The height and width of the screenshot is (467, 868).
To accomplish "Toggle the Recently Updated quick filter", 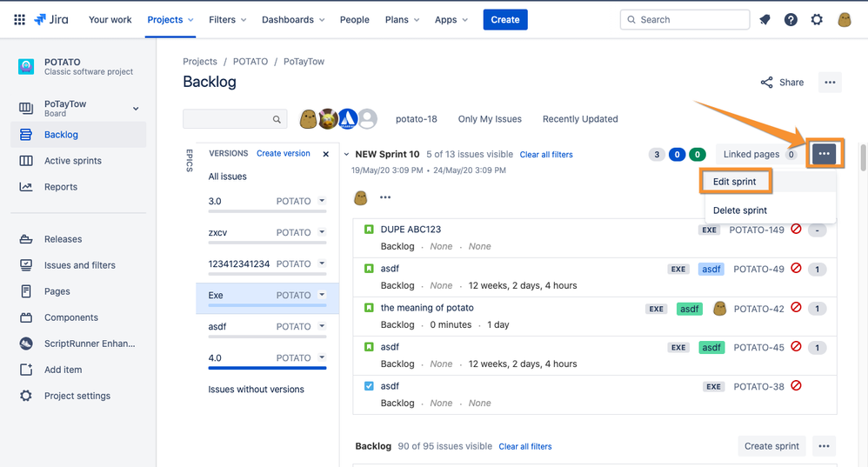I will point(580,119).
